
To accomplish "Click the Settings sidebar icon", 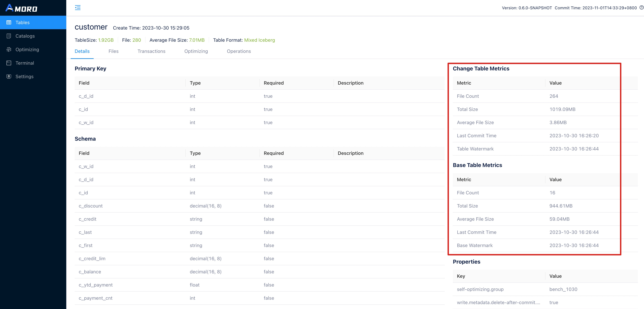I will 9,76.
